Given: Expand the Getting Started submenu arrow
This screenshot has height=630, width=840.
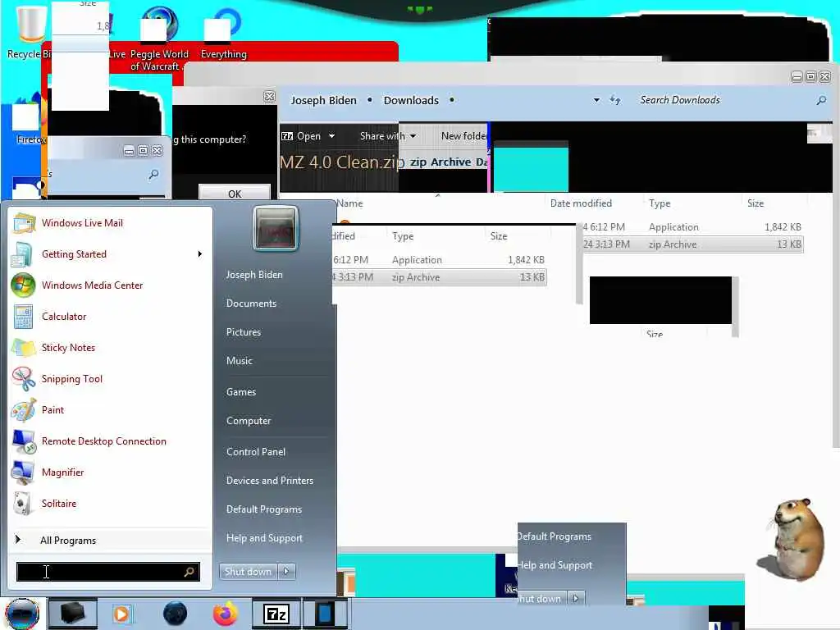Looking at the screenshot, I should tap(200, 254).
